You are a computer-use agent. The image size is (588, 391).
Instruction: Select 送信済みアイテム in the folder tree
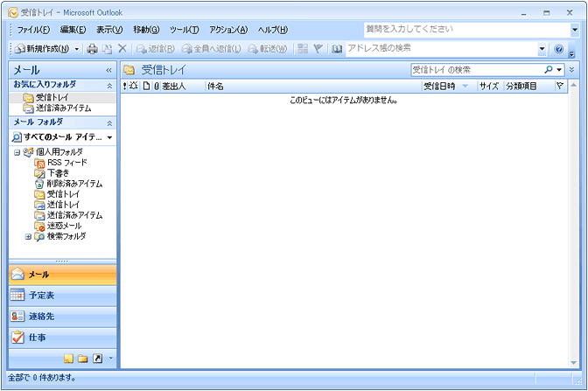click(x=68, y=215)
